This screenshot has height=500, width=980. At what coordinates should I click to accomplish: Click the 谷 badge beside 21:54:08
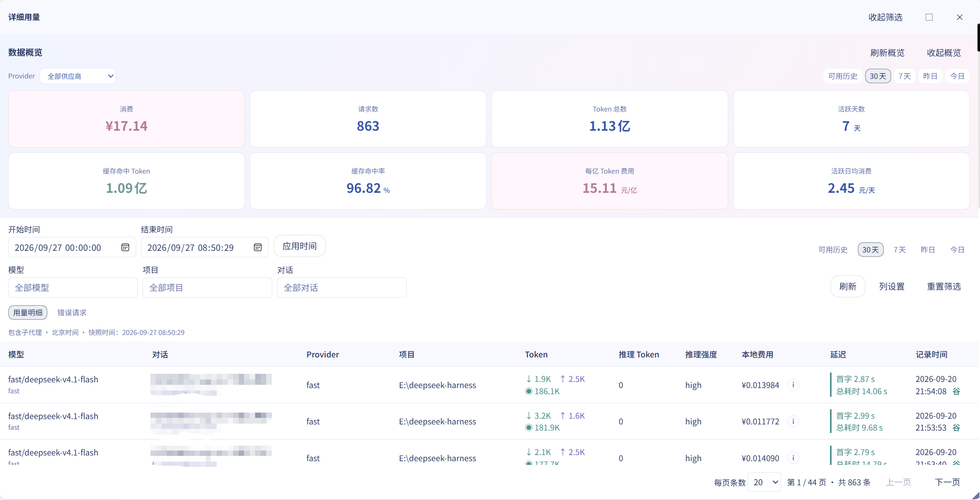pos(956,391)
